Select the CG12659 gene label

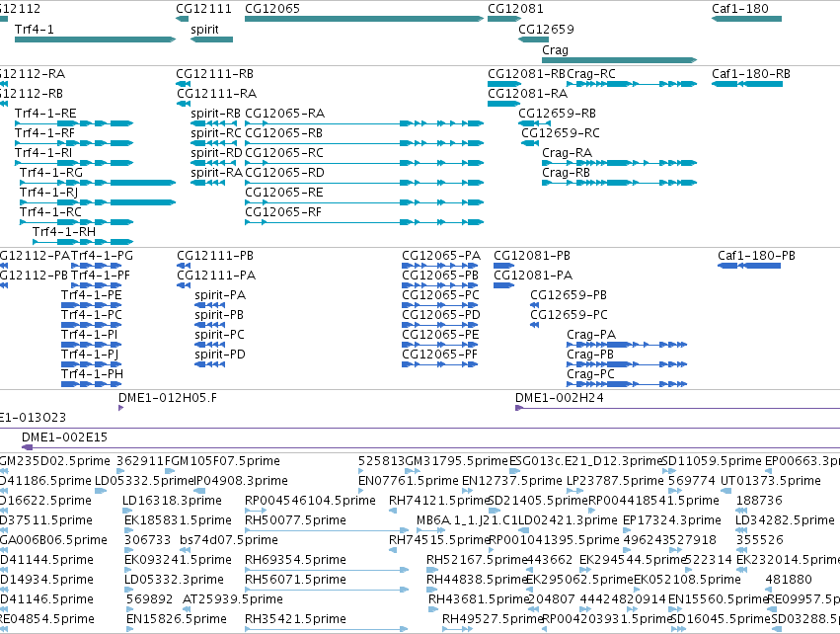click(x=546, y=30)
